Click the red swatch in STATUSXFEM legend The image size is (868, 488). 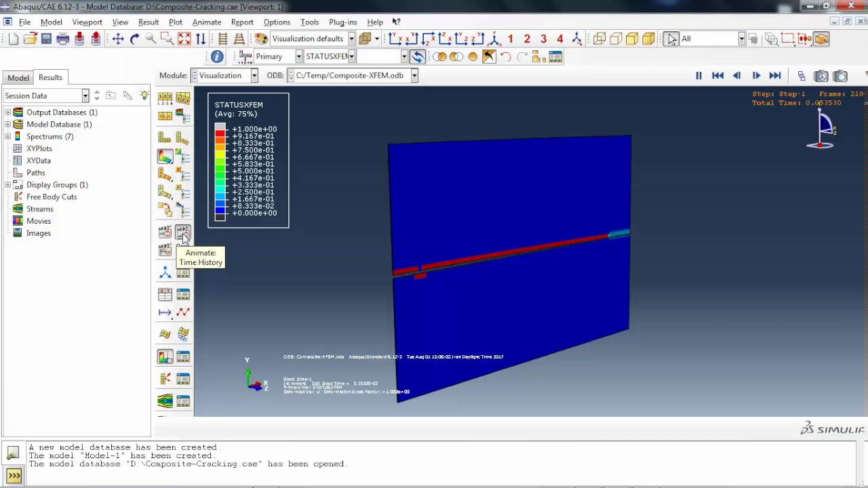(220, 135)
